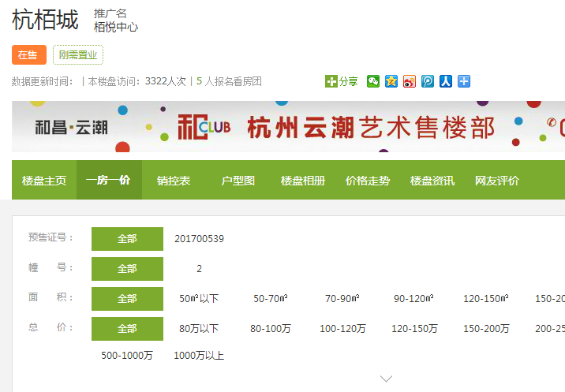Choose the 1000万以上 price filter
Viewport: 565px width, 392px height.
tap(199, 356)
